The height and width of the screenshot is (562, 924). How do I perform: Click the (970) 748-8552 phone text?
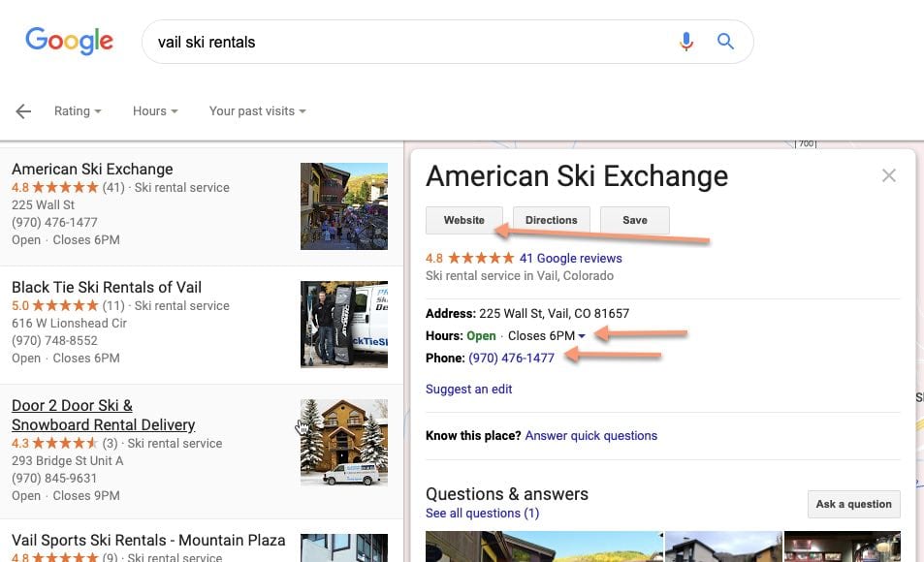[55, 341]
